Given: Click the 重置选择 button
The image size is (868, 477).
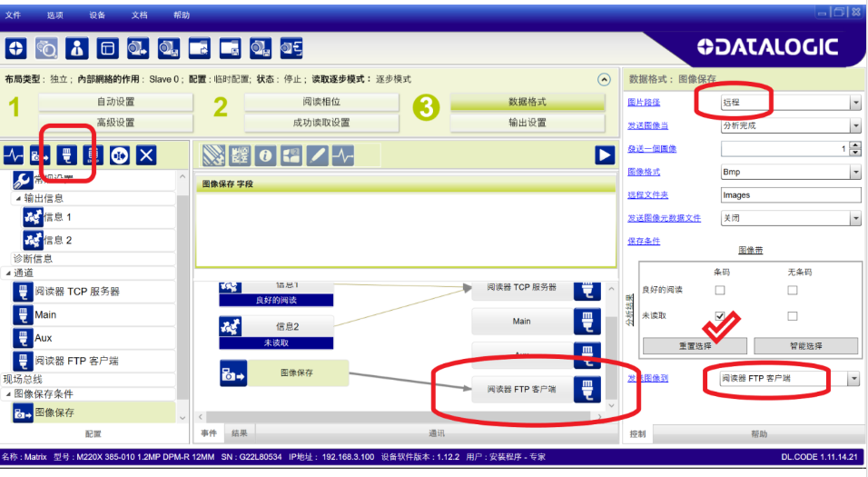Looking at the screenshot, I should point(695,346).
